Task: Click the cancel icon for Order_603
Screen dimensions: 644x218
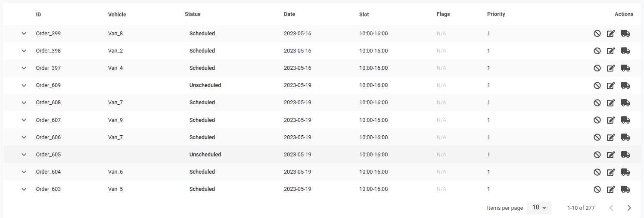Action: click(597, 189)
